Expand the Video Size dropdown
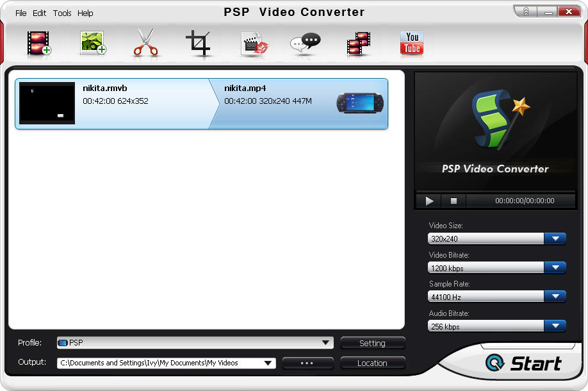Image resolution: width=588 pixels, height=391 pixels. [555, 238]
